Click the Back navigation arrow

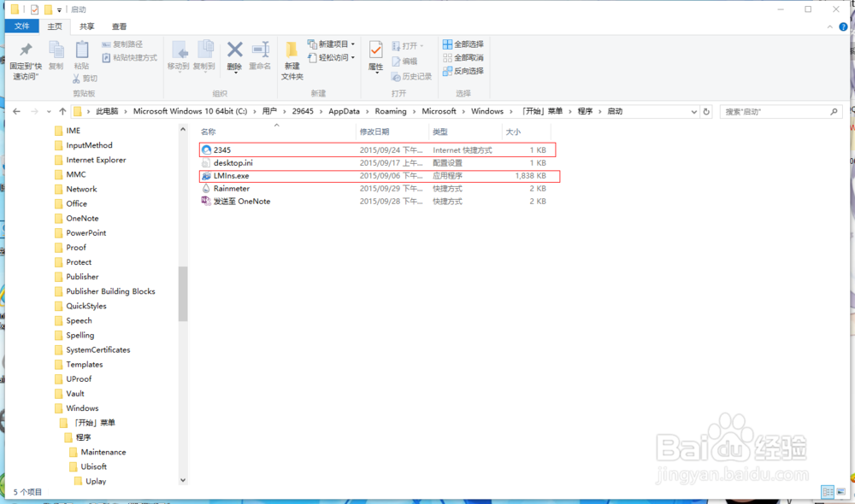tap(16, 111)
